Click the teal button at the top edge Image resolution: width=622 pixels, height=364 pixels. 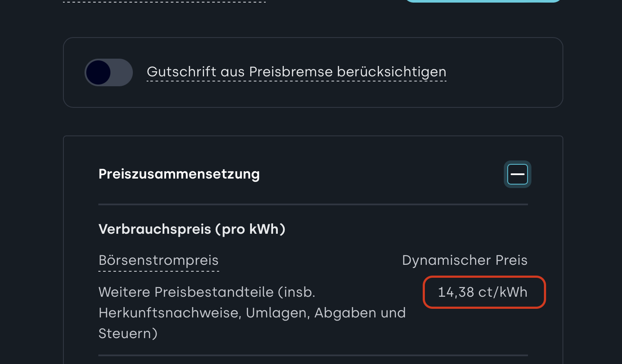(x=483, y=1)
